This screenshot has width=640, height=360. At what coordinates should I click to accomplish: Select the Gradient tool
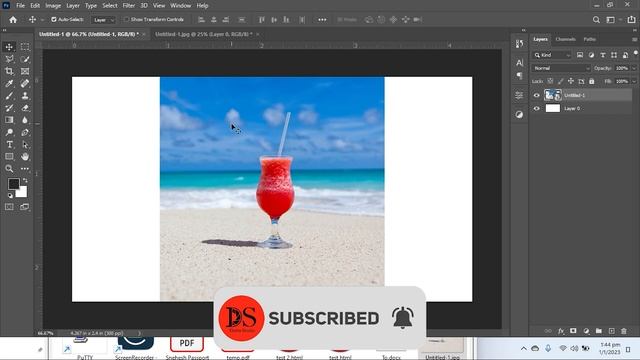pos(9,120)
